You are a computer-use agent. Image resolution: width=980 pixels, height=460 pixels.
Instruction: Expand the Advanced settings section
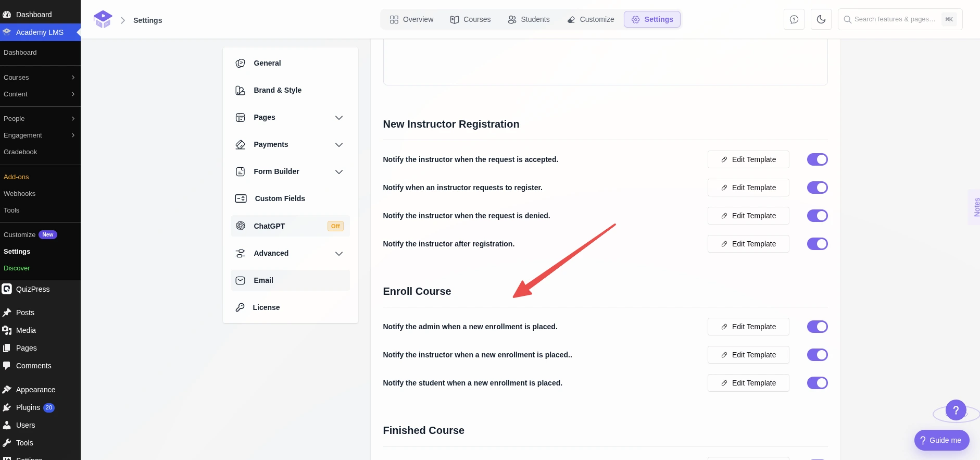click(339, 254)
